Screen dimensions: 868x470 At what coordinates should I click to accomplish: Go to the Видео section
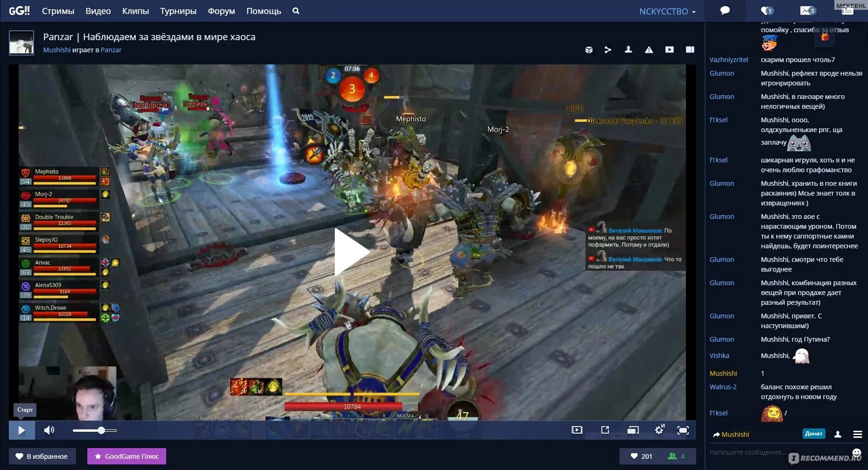[98, 11]
